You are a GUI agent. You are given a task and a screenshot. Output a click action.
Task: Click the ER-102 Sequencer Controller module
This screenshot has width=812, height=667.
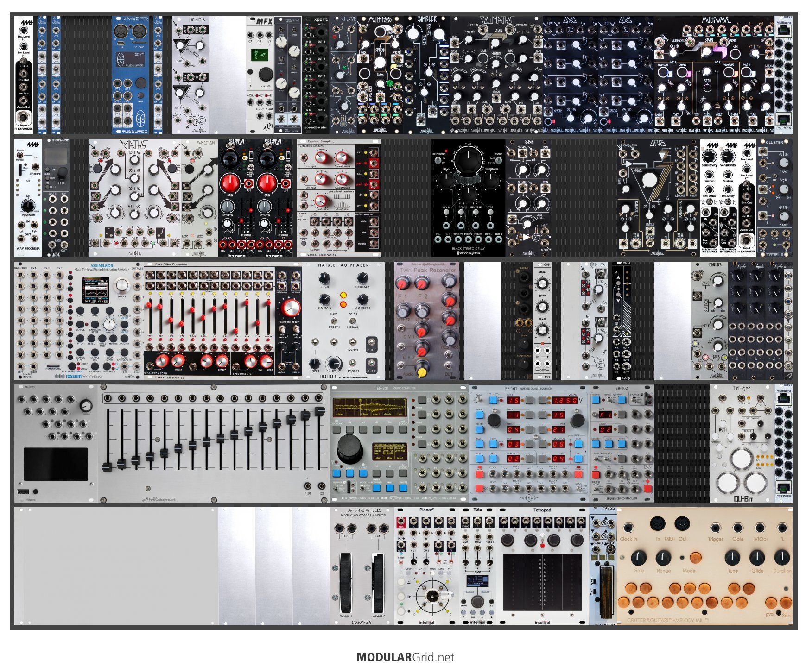click(x=622, y=444)
